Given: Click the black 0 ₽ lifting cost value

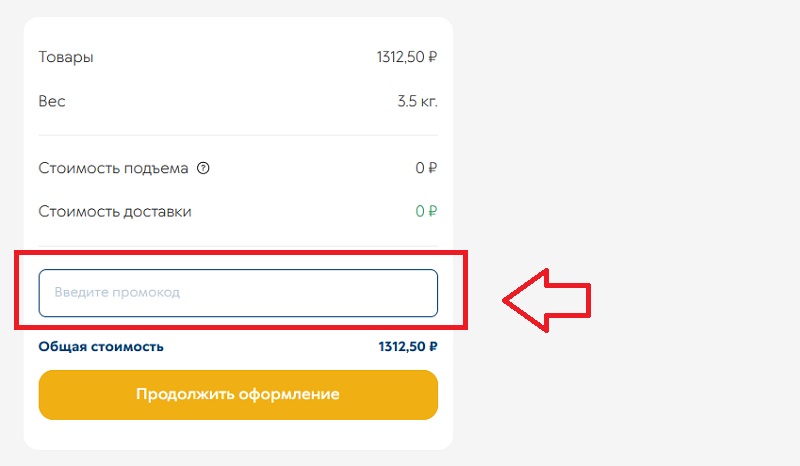Looking at the screenshot, I should point(426,168).
